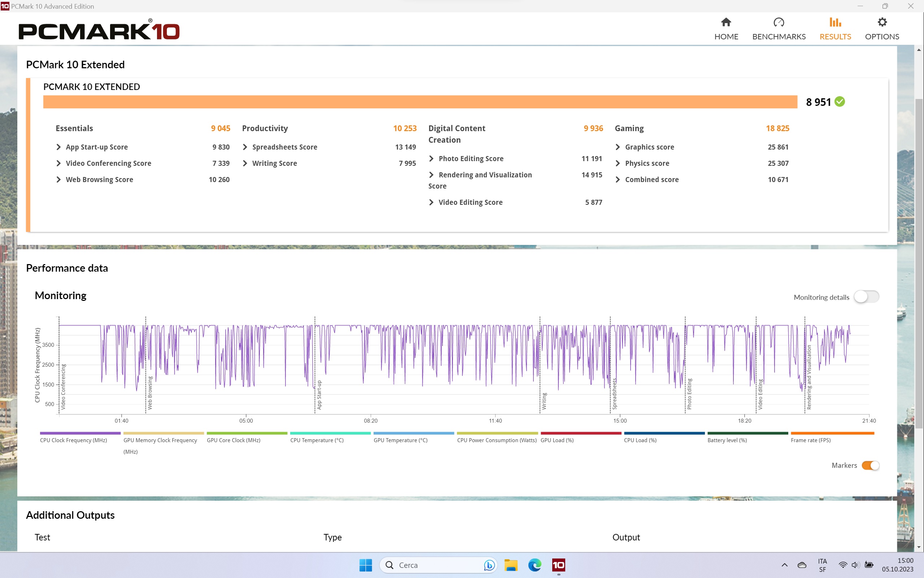The width and height of the screenshot is (924, 578).
Task: Click the Spreadsheets chart marker
Action: coord(614,394)
